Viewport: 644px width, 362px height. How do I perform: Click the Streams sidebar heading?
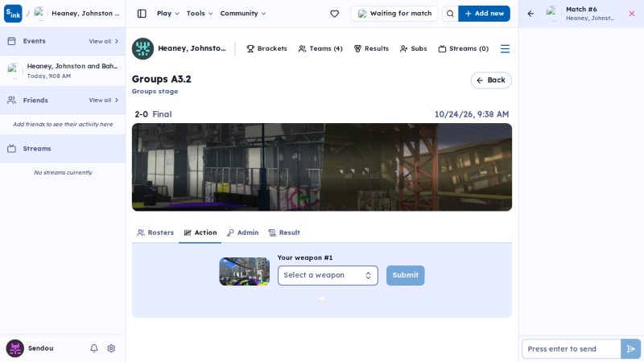37,149
